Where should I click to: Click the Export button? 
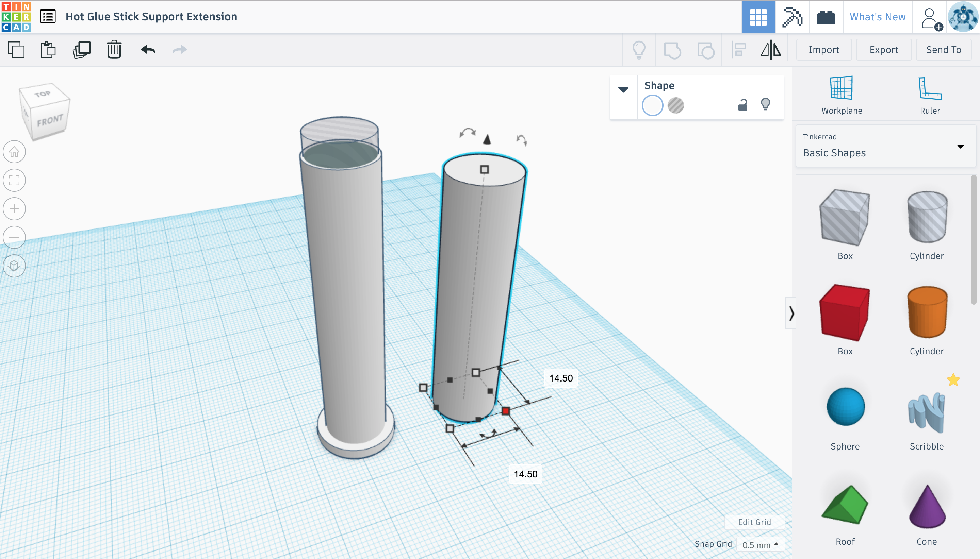pyautogui.click(x=884, y=50)
